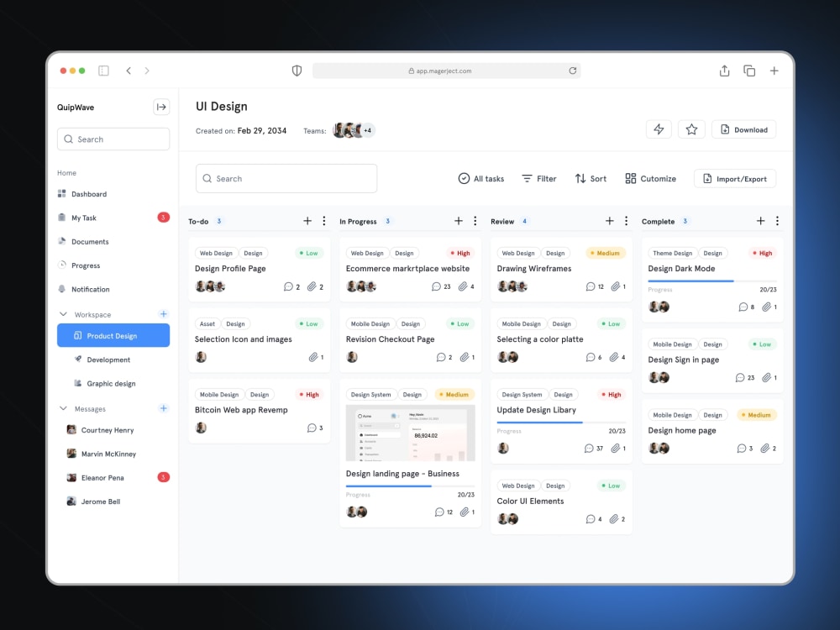840x630 pixels.
Task: Click the lightning bolt quick action icon
Action: click(x=659, y=129)
